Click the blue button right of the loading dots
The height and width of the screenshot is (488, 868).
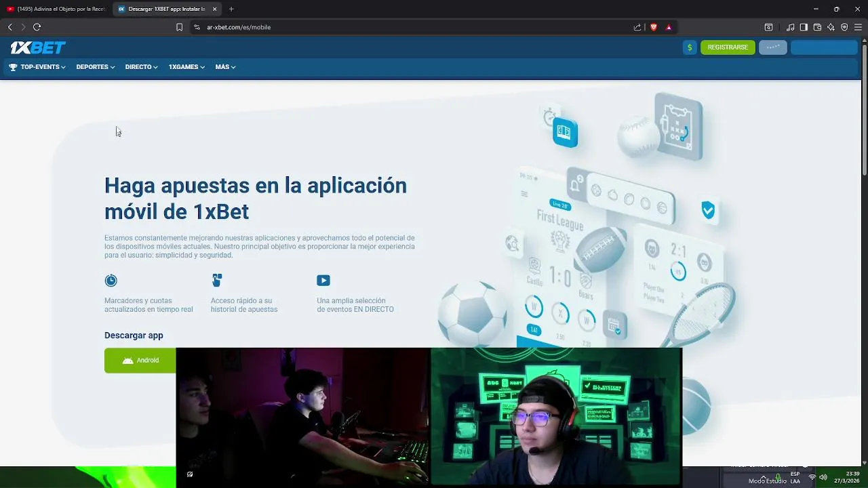[x=825, y=47]
